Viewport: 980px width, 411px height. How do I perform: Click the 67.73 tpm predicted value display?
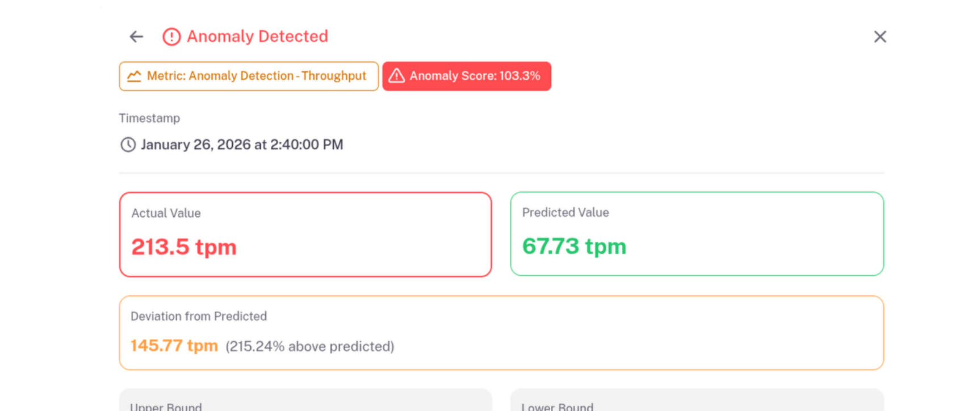click(x=574, y=246)
